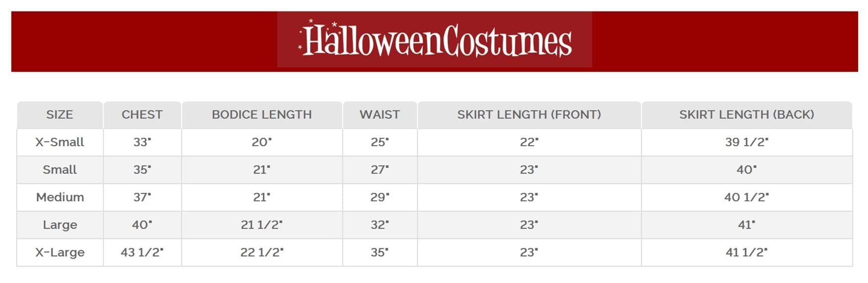Select the Large size row label
Image resolution: width=868 pixels, height=283 pixels.
[60, 225]
